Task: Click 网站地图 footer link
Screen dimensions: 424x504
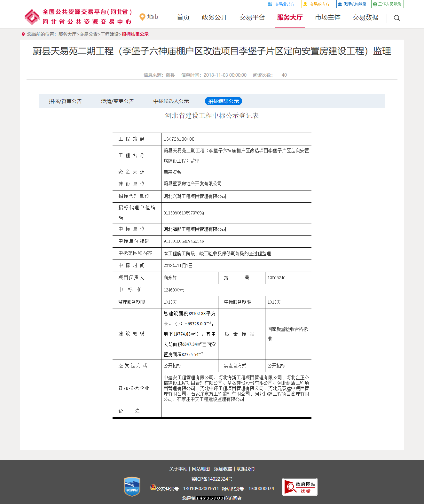Action: pyautogui.click(x=201, y=469)
